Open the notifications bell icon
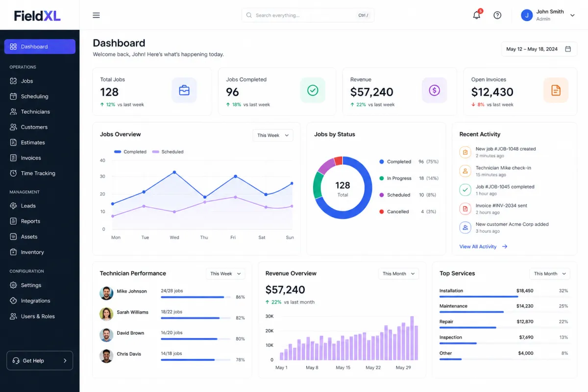 [x=476, y=15]
